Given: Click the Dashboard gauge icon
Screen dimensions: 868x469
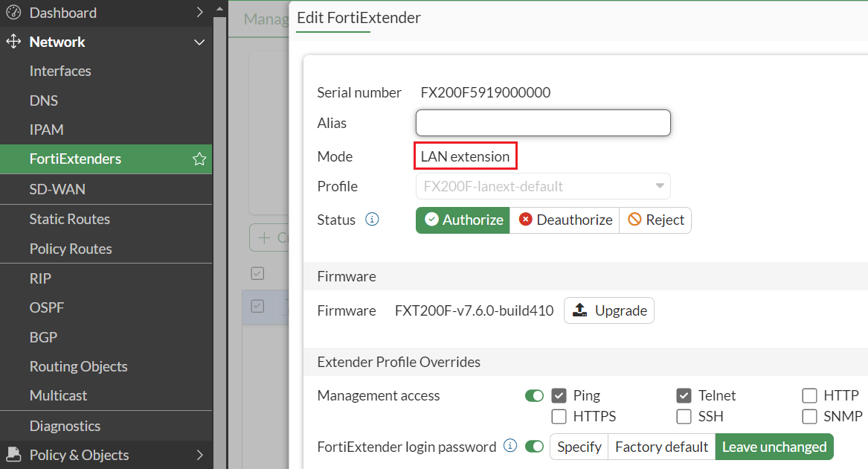Looking at the screenshot, I should [13, 13].
